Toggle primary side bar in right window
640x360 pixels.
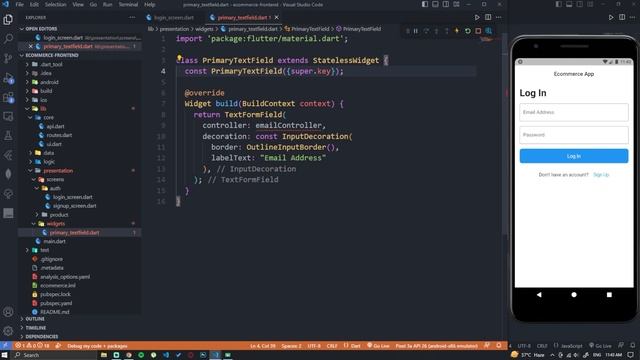558,4
